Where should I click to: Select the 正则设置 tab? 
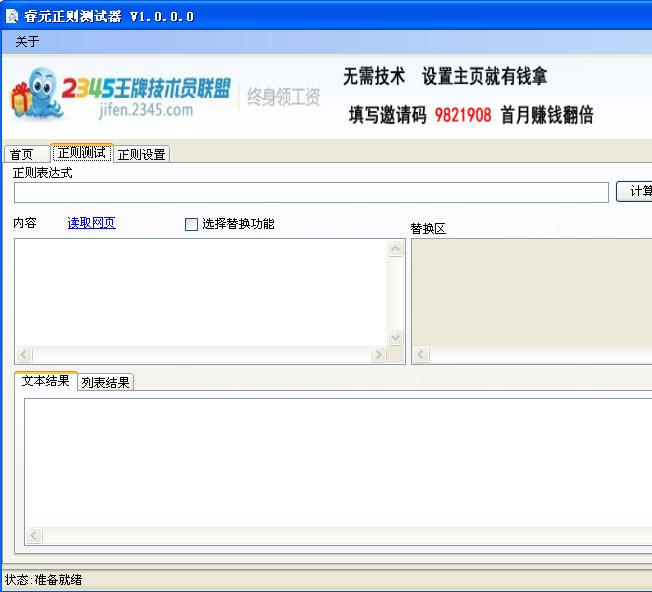[x=141, y=154]
